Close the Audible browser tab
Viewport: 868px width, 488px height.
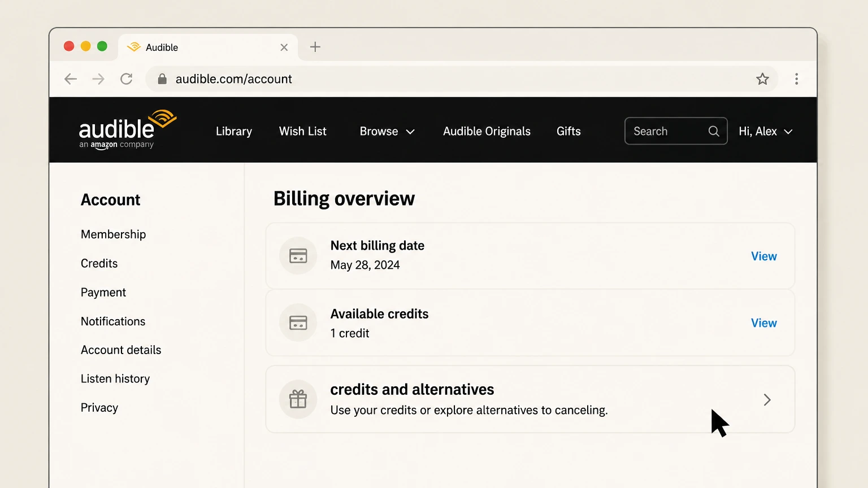284,47
